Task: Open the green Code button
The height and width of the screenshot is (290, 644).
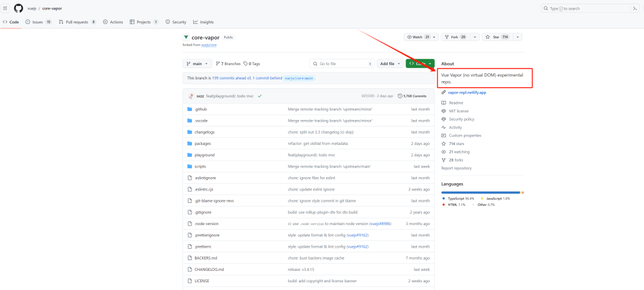Action: click(x=420, y=64)
